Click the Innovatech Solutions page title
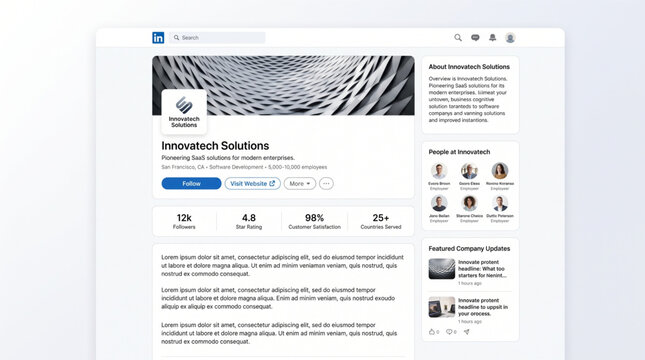Viewport: 645px width, 360px height. (215, 146)
